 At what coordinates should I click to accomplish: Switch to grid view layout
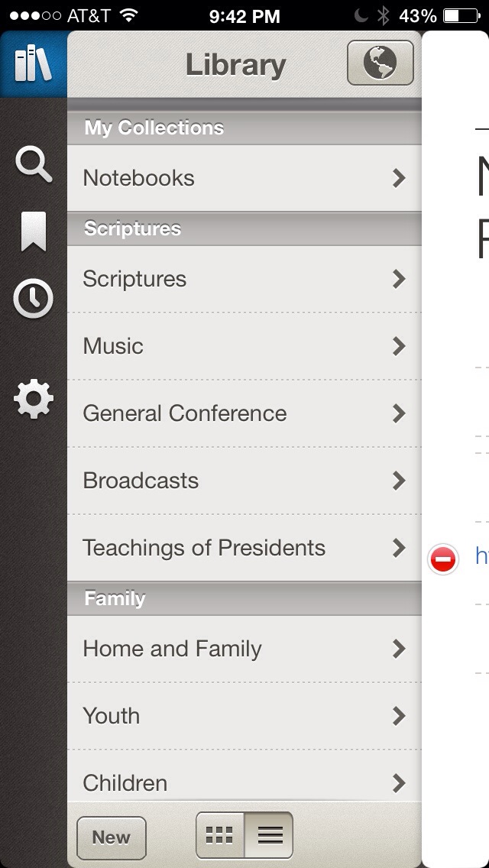tap(220, 834)
